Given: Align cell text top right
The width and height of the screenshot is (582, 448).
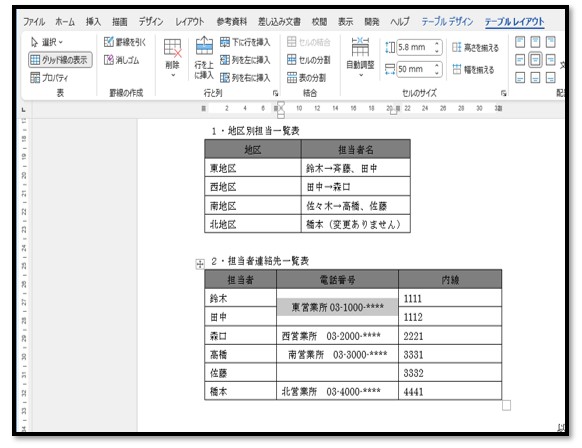Looking at the screenshot, I should pos(550,42).
